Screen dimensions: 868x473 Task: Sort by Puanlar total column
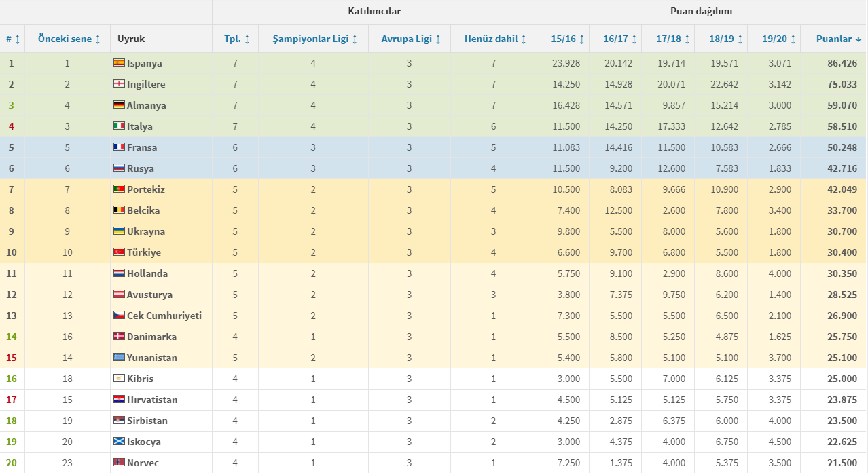click(x=839, y=39)
